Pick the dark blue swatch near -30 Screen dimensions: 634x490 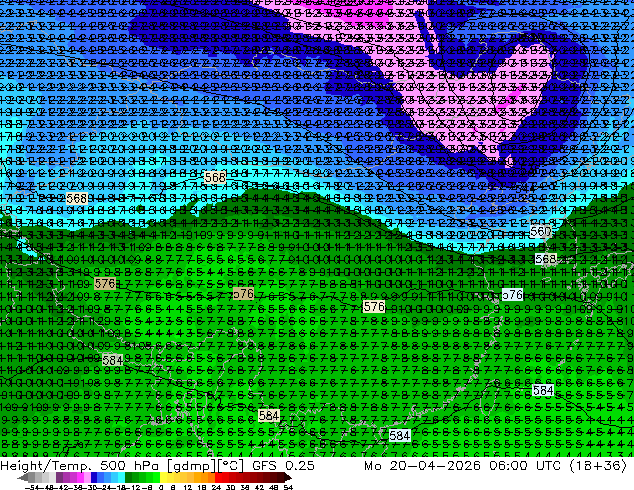pyautogui.click(x=94, y=478)
